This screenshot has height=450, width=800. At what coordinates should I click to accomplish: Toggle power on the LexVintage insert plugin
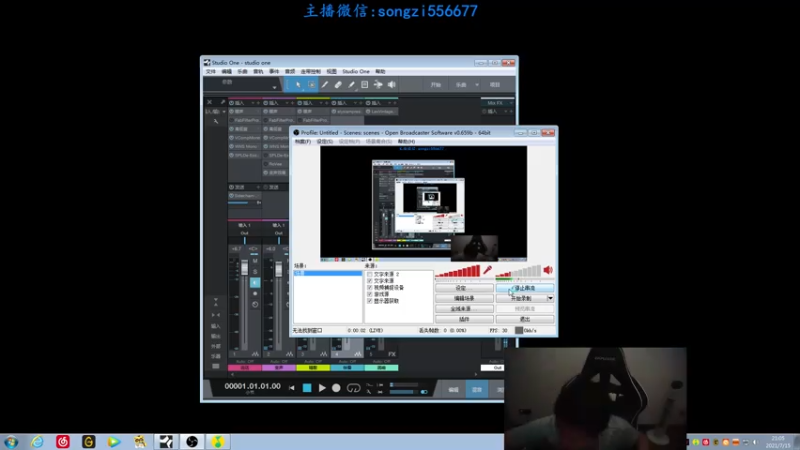point(368,111)
